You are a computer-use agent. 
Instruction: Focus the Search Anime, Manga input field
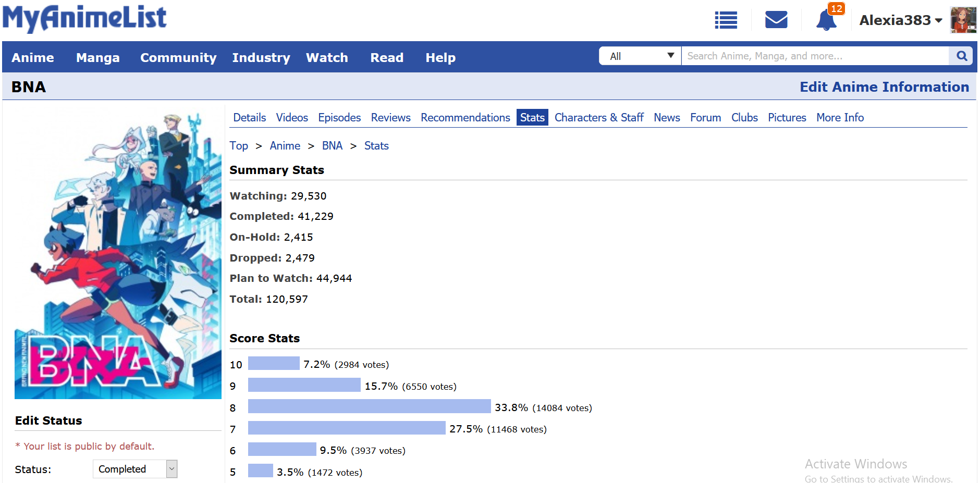tap(815, 56)
